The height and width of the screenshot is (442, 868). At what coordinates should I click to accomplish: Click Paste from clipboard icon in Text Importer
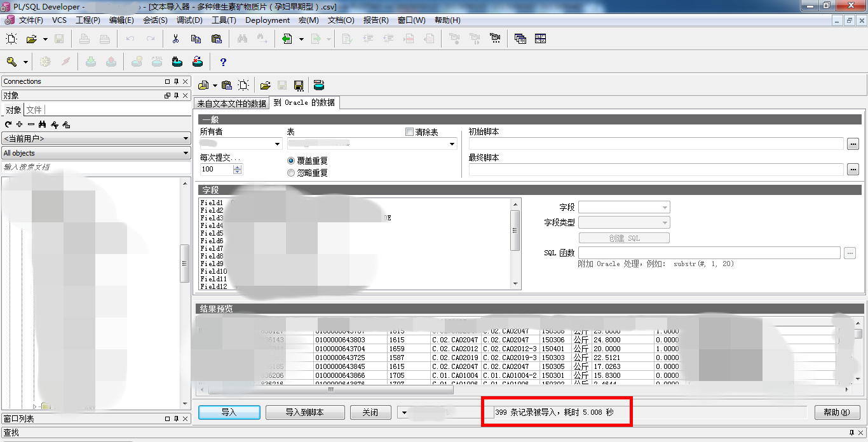click(x=227, y=85)
